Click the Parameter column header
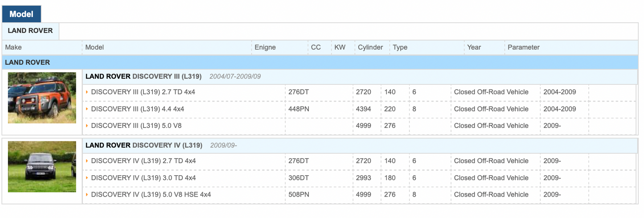 point(523,47)
